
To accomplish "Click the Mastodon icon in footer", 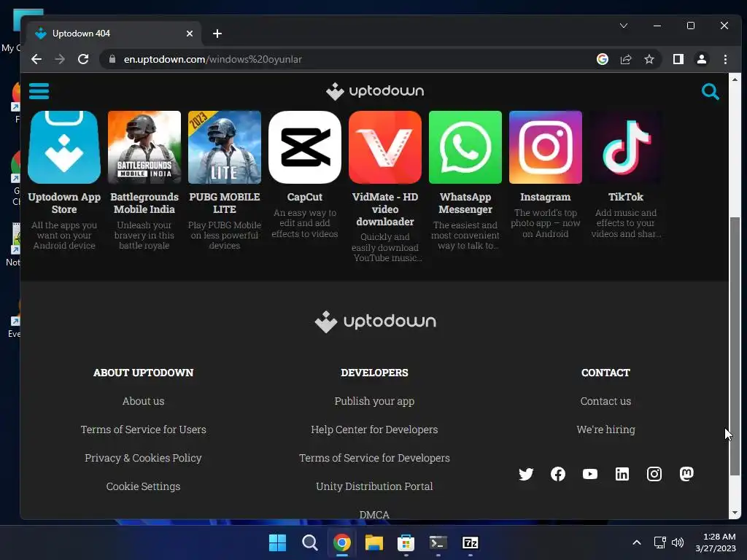I will click(x=686, y=474).
